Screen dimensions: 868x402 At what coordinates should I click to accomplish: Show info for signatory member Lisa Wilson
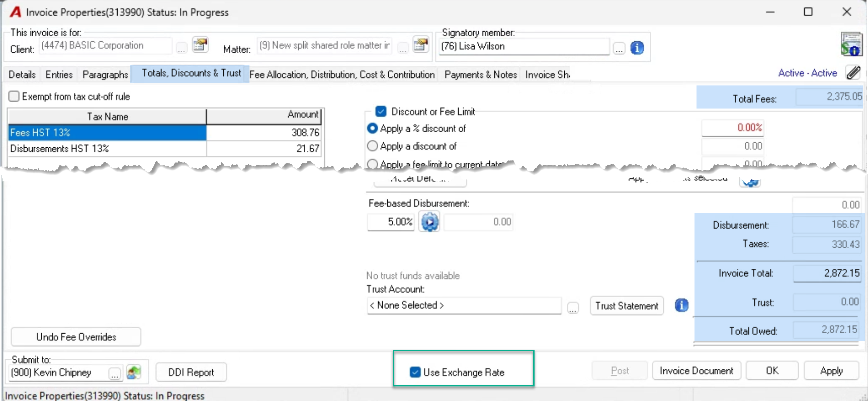(x=637, y=48)
